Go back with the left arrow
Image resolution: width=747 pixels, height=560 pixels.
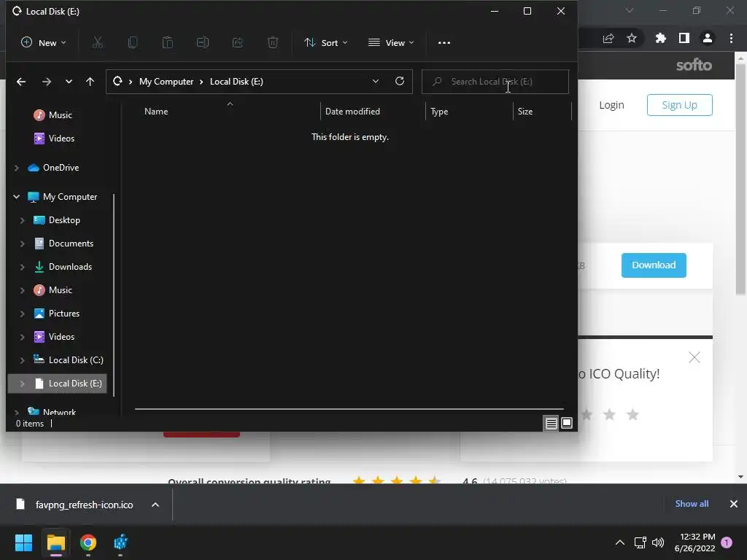tap(21, 82)
